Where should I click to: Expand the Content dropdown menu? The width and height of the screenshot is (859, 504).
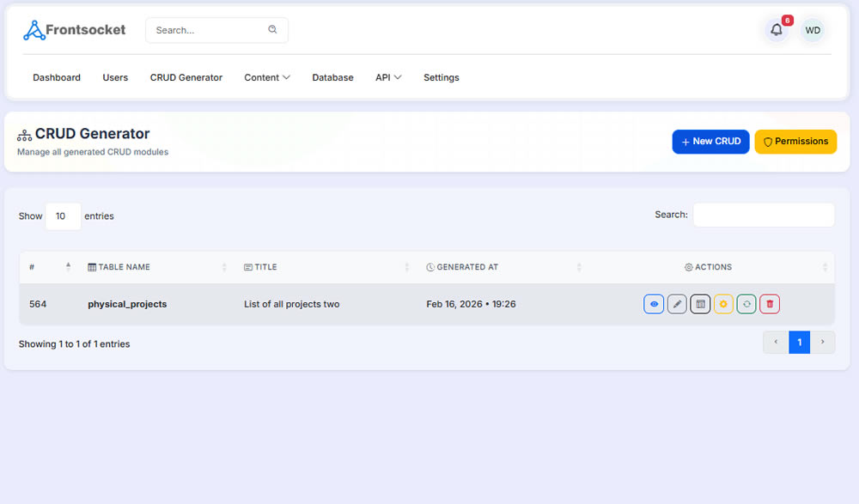point(266,77)
